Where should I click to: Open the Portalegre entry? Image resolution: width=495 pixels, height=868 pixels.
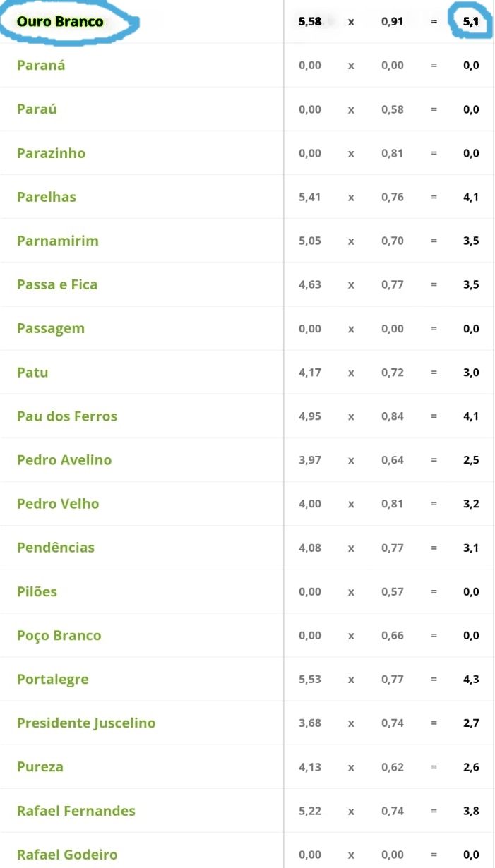(53, 679)
